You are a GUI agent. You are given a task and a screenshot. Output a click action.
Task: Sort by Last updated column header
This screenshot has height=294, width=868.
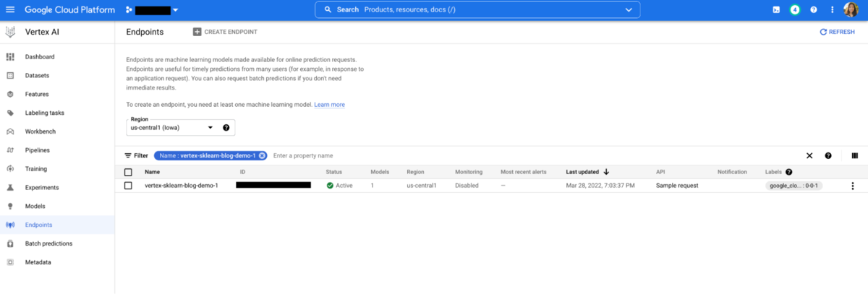[x=582, y=172]
